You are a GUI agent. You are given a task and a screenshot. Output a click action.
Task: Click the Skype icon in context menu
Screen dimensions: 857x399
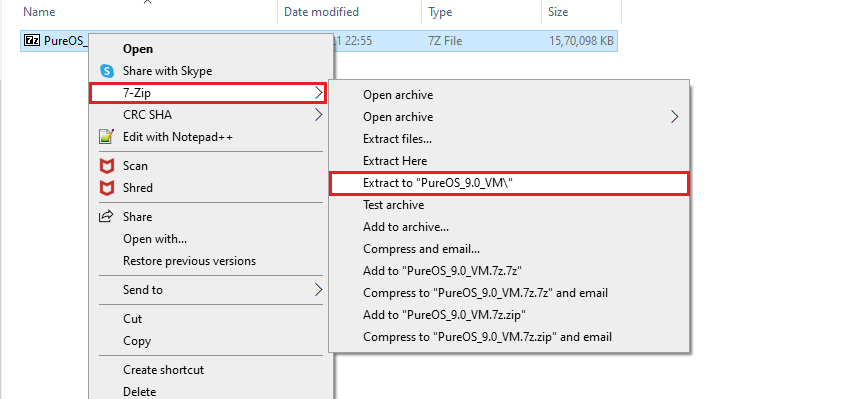tap(107, 71)
